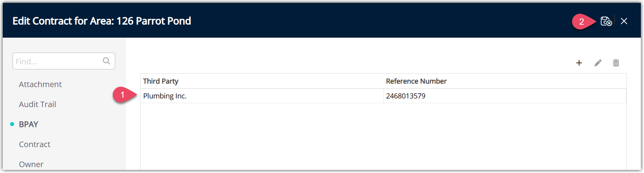Click the save and close icon
644x173 pixels.
pyautogui.click(x=606, y=21)
